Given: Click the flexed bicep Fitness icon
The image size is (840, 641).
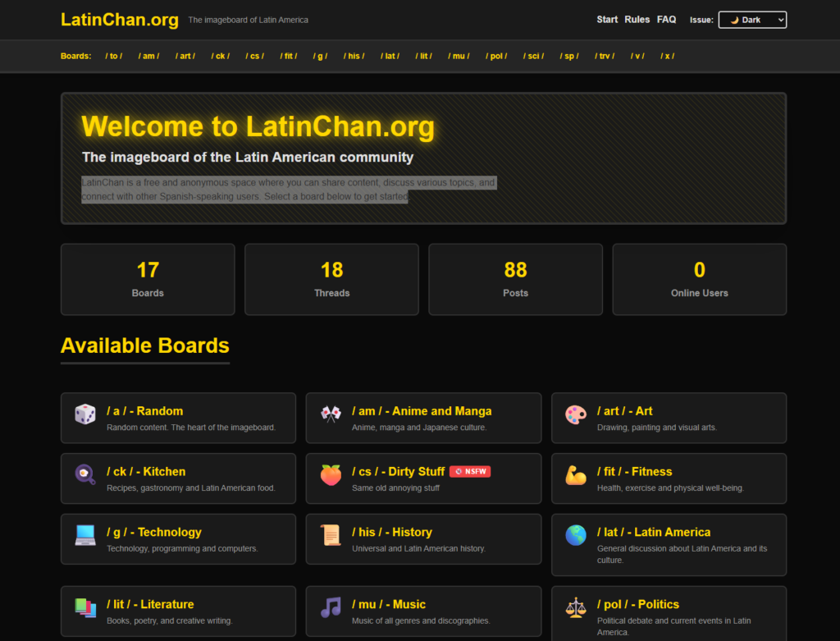Looking at the screenshot, I should (576, 474).
